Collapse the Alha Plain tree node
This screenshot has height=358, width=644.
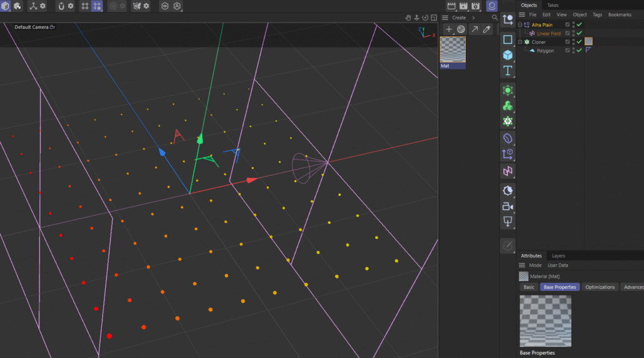[520, 25]
